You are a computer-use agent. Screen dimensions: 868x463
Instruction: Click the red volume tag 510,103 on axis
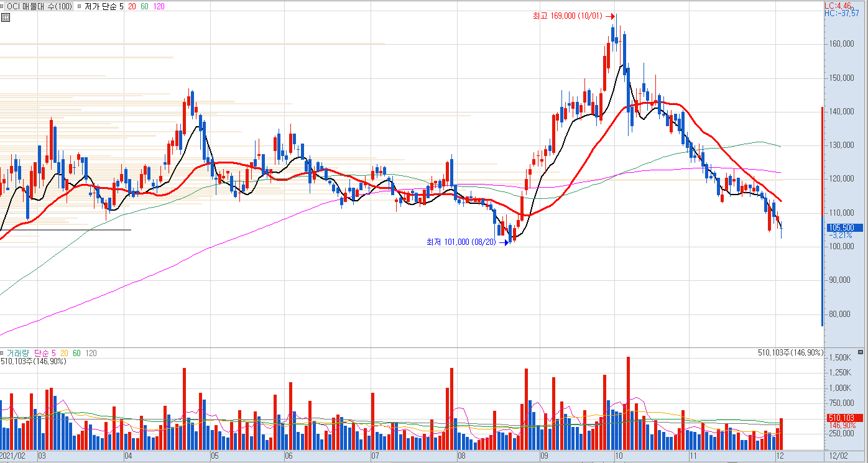tap(844, 418)
